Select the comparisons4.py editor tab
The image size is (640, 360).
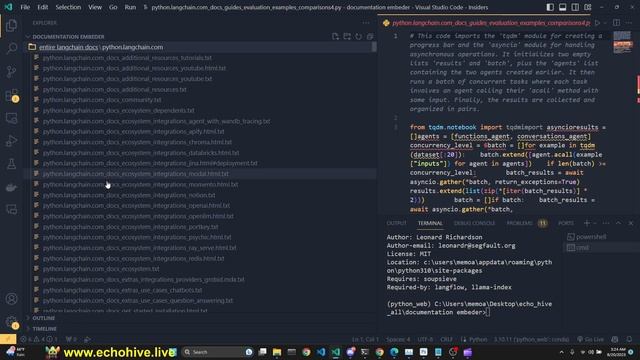tap(487, 23)
